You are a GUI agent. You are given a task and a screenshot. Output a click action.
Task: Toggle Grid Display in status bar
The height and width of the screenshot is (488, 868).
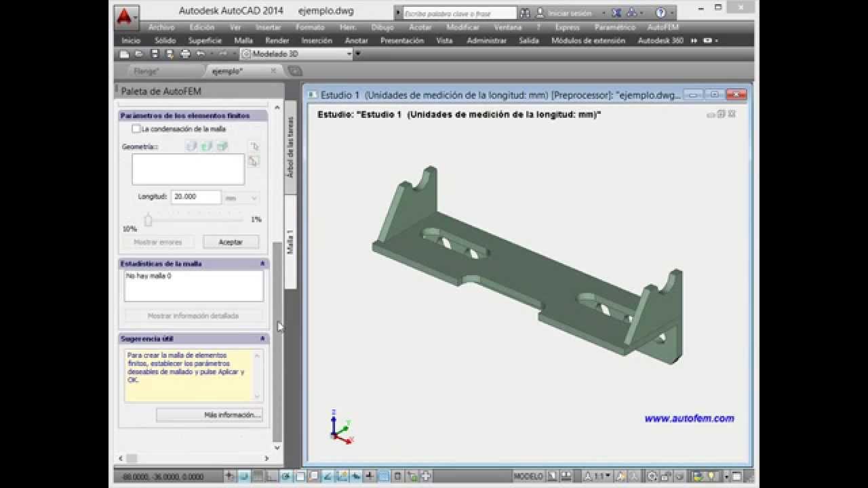tap(258, 476)
